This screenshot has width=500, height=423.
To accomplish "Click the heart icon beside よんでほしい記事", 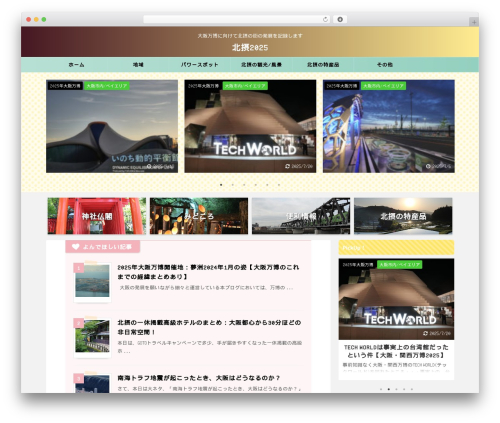I will [76, 247].
